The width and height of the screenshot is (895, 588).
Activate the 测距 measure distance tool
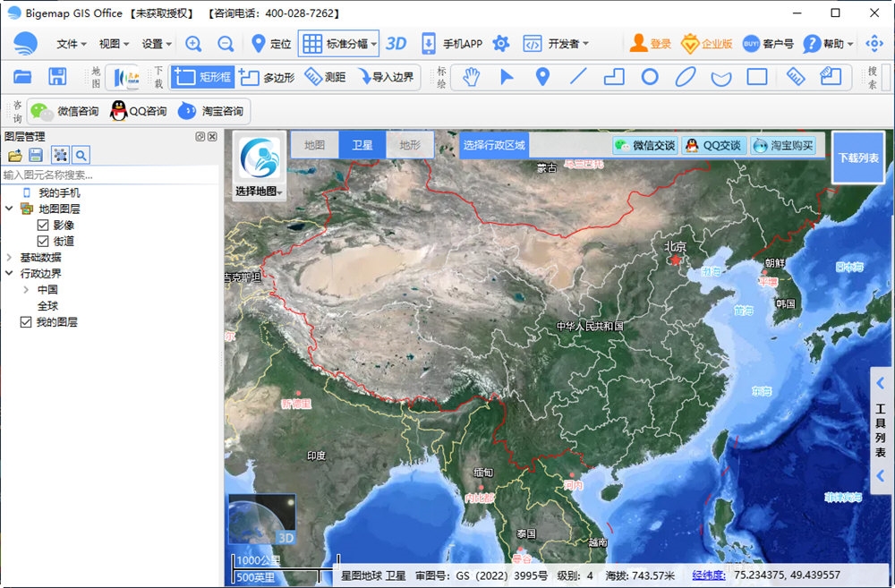coord(327,77)
